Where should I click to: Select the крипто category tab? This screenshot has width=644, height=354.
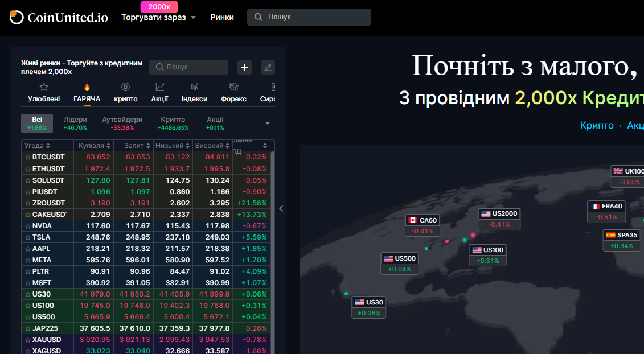[126, 93]
